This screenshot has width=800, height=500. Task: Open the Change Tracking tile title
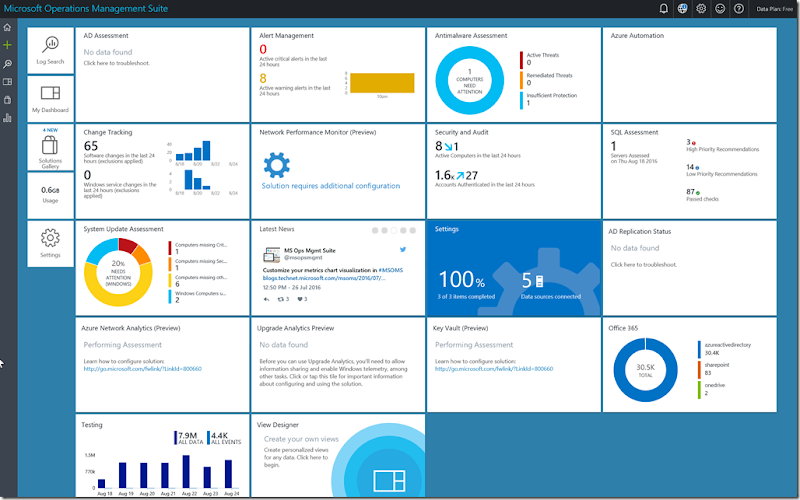point(108,132)
